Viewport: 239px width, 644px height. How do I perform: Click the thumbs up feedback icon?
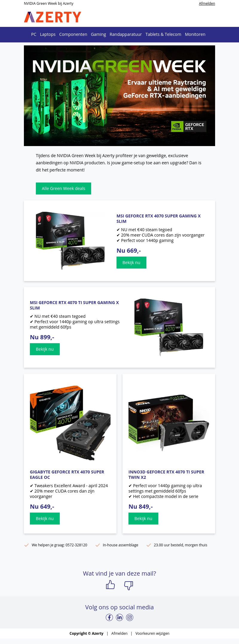110,585
